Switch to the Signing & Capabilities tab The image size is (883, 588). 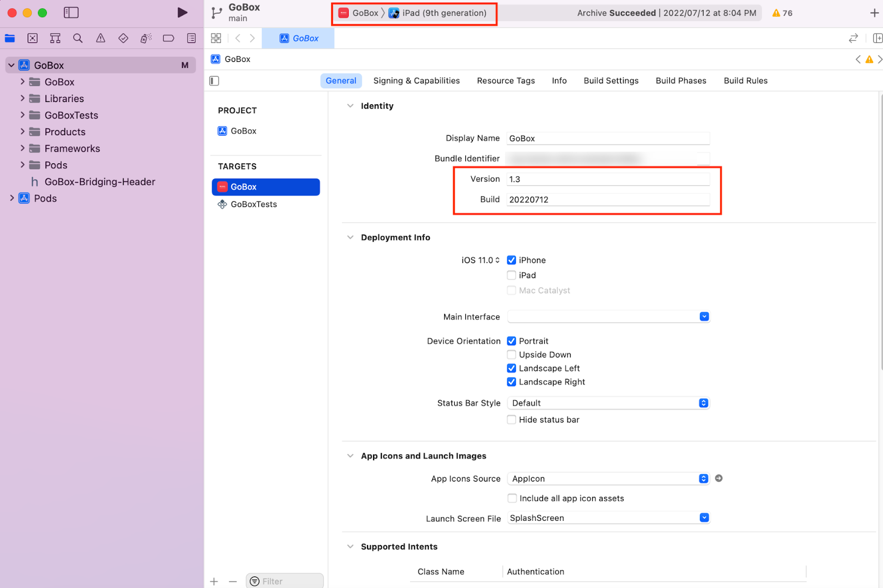(417, 81)
